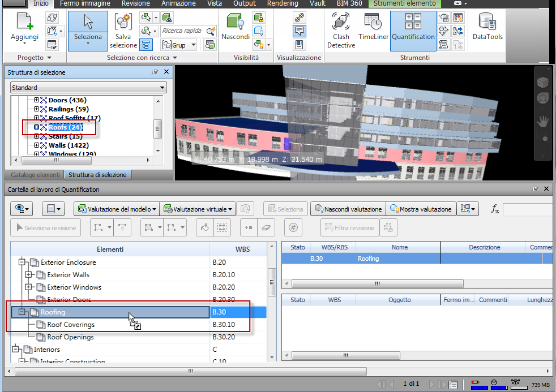
Task: Switch to Rendering ribbon tab
Action: pos(283,3)
